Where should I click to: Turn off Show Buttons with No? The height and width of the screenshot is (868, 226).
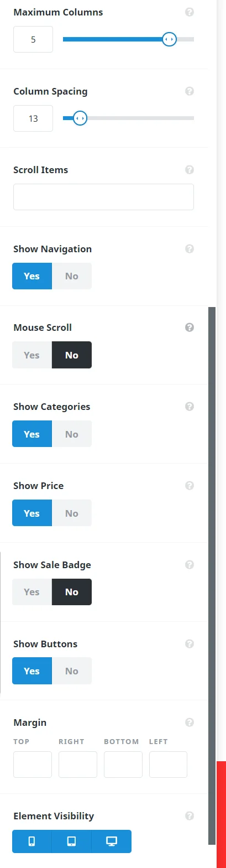(72, 671)
